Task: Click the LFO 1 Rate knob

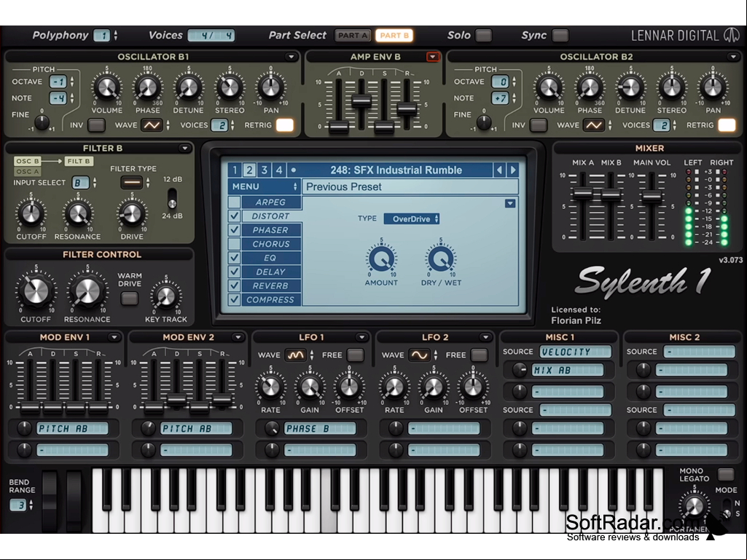Action: point(270,387)
